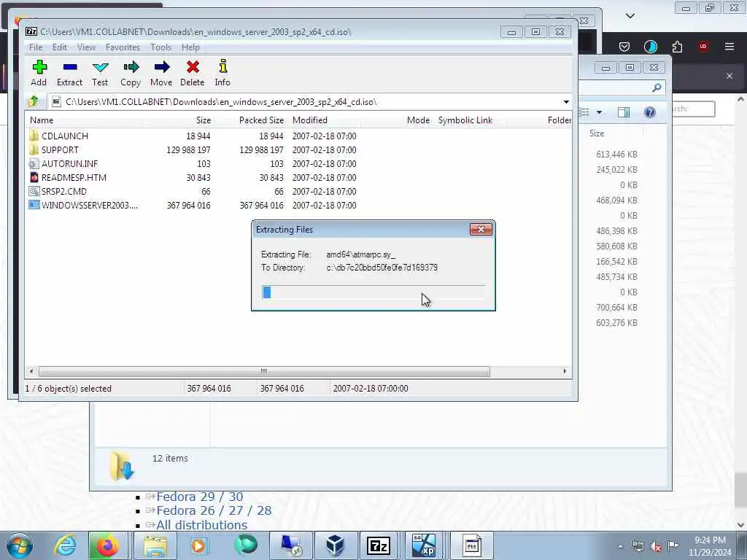This screenshot has width=747, height=560.
Task: Open the Firefox extensions puzzle icon
Action: point(677,46)
